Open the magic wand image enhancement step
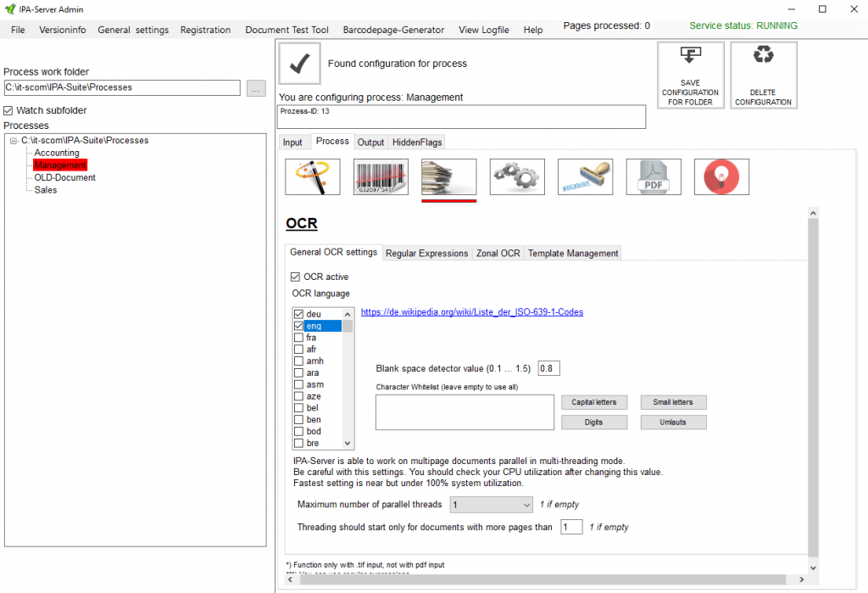This screenshot has width=868, height=593. click(313, 176)
